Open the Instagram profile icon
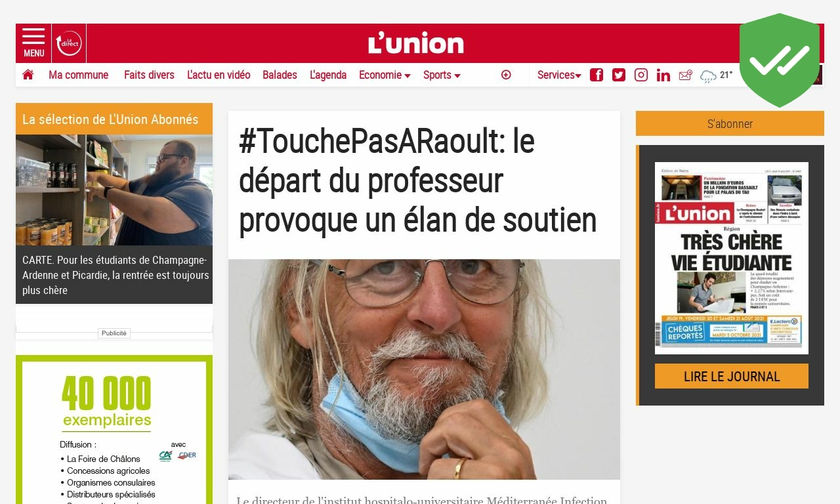 (641, 75)
